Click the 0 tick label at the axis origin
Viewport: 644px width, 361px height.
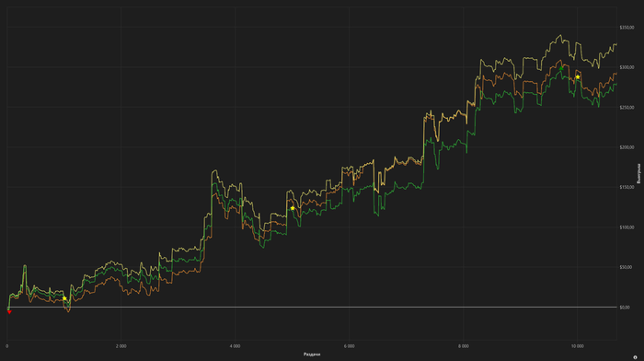tap(7, 346)
